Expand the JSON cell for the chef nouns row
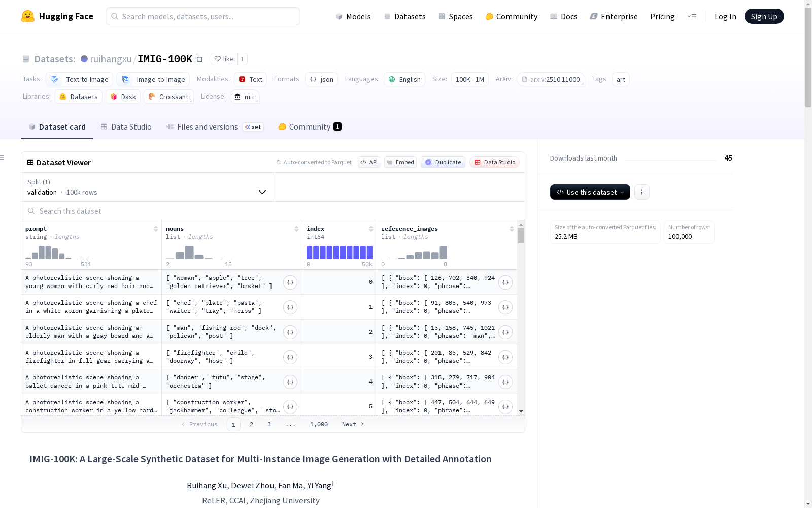The height and width of the screenshot is (508, 812). click(290, 307)
